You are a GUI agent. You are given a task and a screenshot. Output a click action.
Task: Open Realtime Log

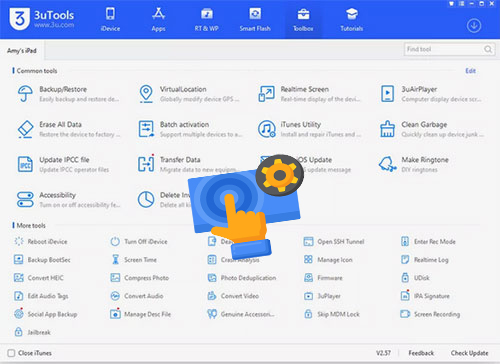pos(425,260)
